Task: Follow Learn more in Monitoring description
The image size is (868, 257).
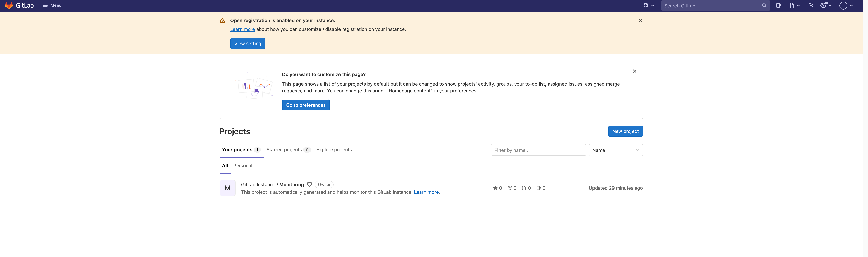Action: (x=426, y=192)
